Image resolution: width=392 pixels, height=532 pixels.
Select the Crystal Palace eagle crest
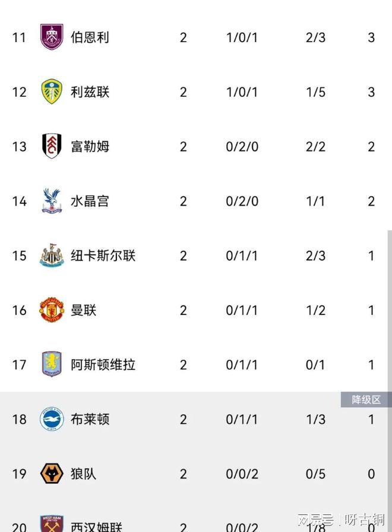52,201
